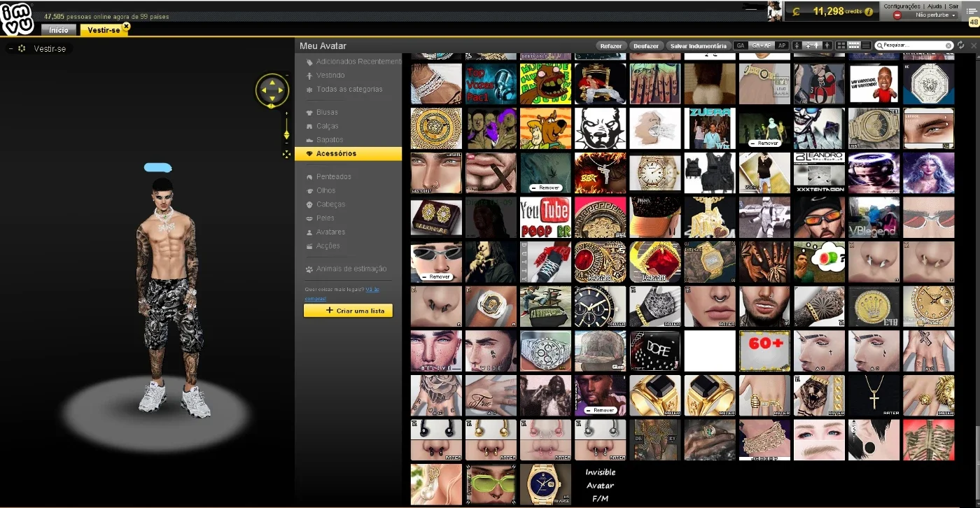
Task: Switch to large thumbnail grid view
Action: 841,45
